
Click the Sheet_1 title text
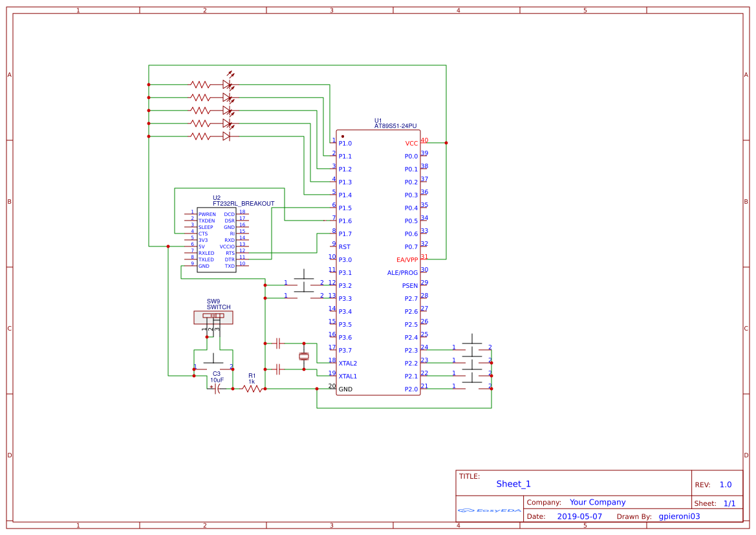tap(513, 484)
